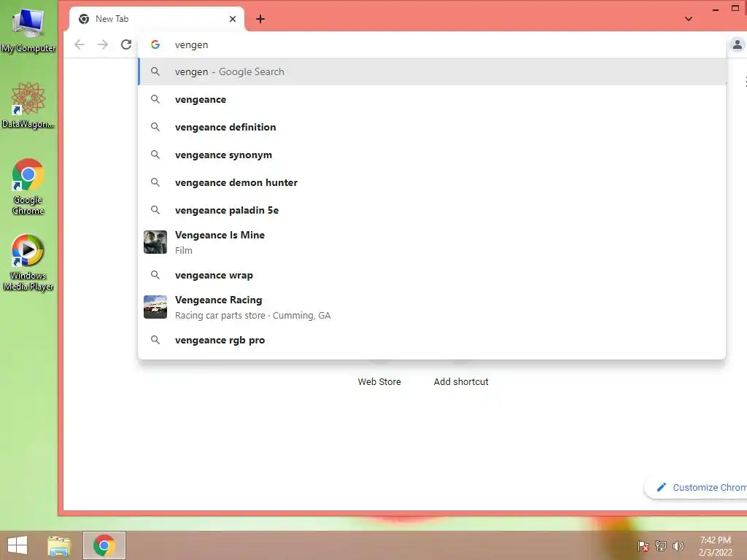Viewport: 747px width, 560px height.
Task: Click the Vengeance Is Mine film thumbnail
Action: click(x=155, y=242)
